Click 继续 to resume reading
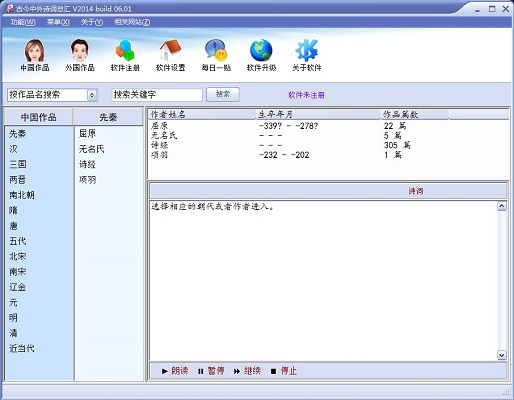Viewport: 514px width, 400px height. click(247, 371)
